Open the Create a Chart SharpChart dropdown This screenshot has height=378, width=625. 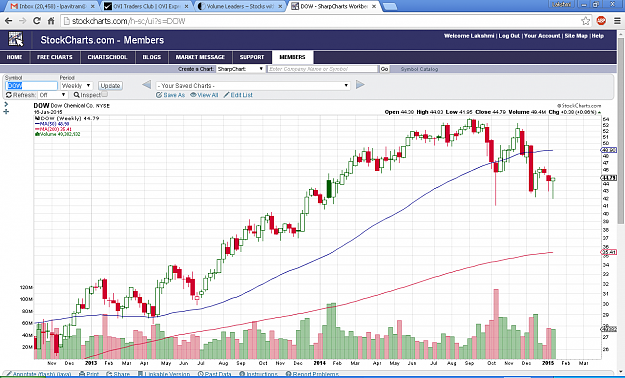click(240, 69)
